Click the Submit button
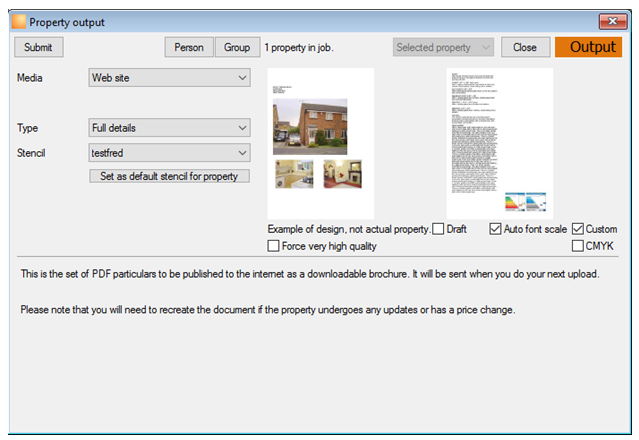Screen dimensions: 639x440 tap(39, 47)
